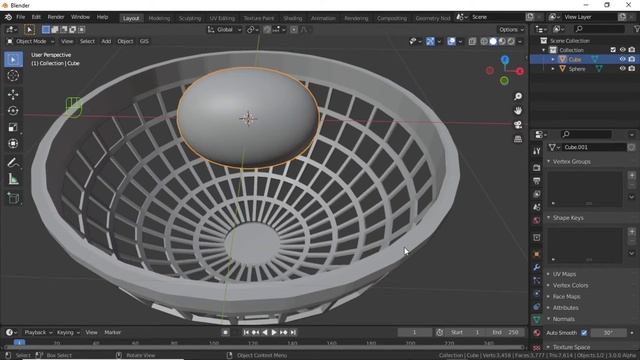Switch to material preview shading

tap(502, 41)
